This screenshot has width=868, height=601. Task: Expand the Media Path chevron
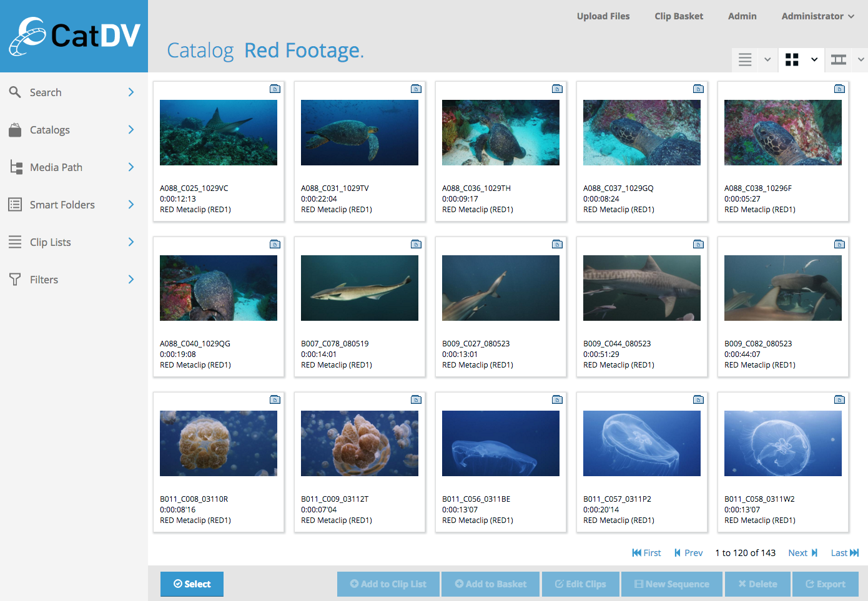(131, 167)
